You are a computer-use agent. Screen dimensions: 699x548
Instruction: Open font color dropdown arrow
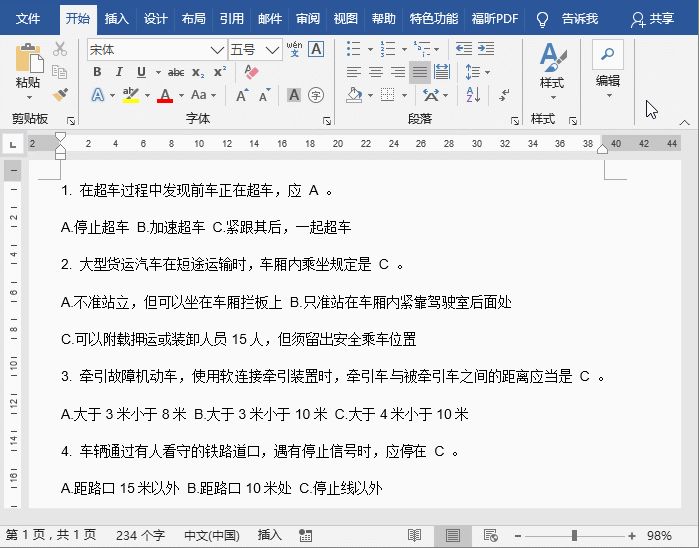(181, 95)
